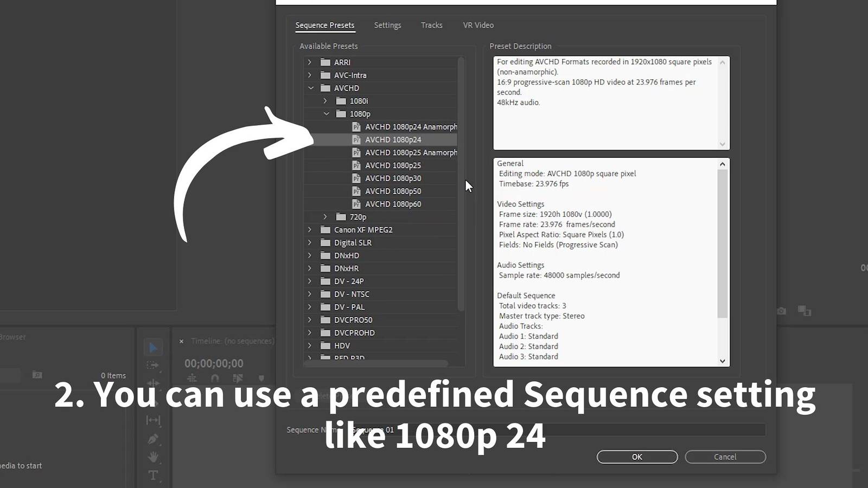Image resolution: width=868 pixels, height=488 pixels.
Task: Collapse the 1080p subfolder chevron
Action: (326, 114)
